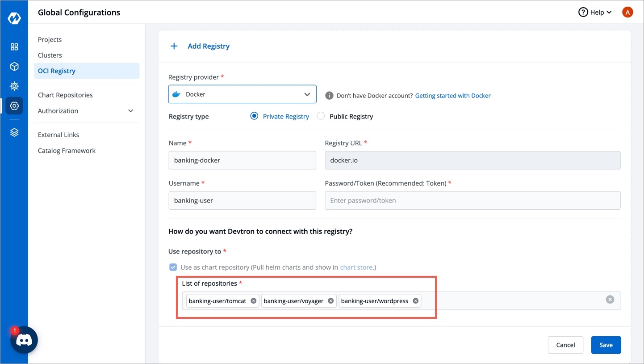Viewport: 644px width, 364px height.
Task: Go to Chart Repositories section
Action: [65, 95]
